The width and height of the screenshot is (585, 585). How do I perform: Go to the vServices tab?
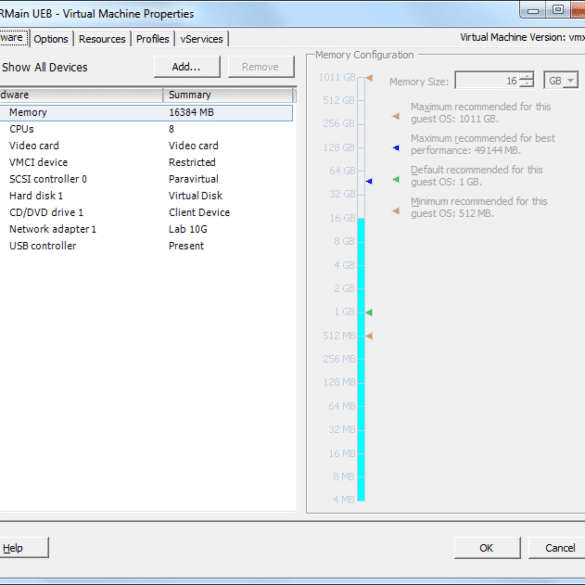click(x=201, y=39)
